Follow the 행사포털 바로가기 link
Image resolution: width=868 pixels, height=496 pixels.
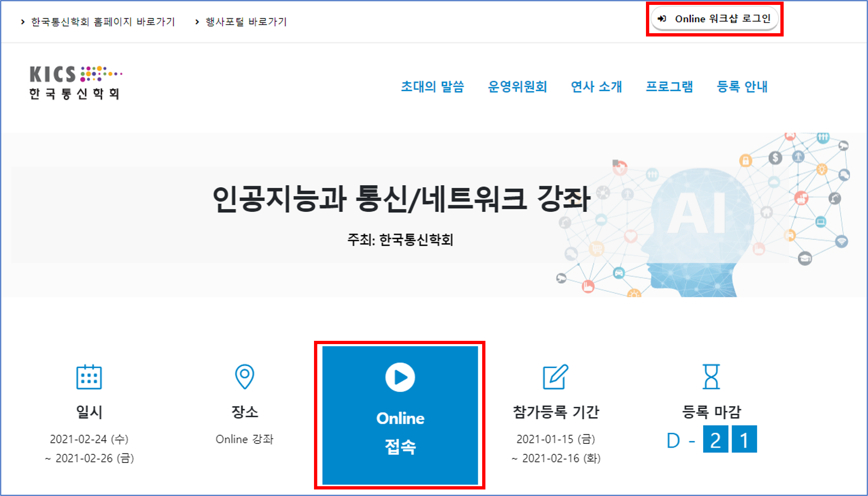[246, 22]
